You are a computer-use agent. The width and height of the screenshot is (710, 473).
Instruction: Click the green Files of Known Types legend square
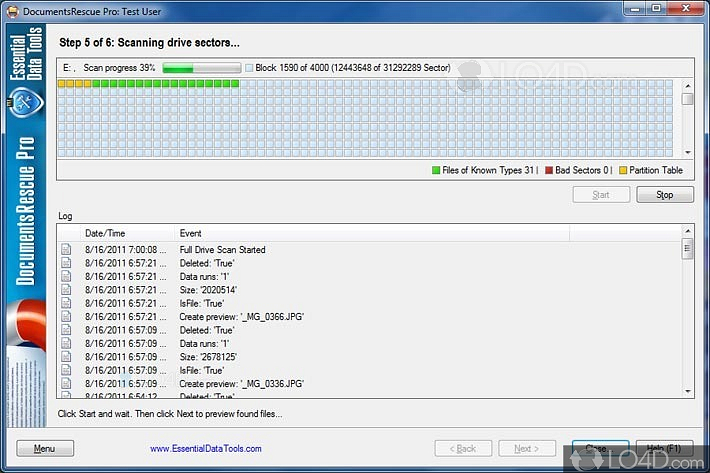tap(436, 170)
